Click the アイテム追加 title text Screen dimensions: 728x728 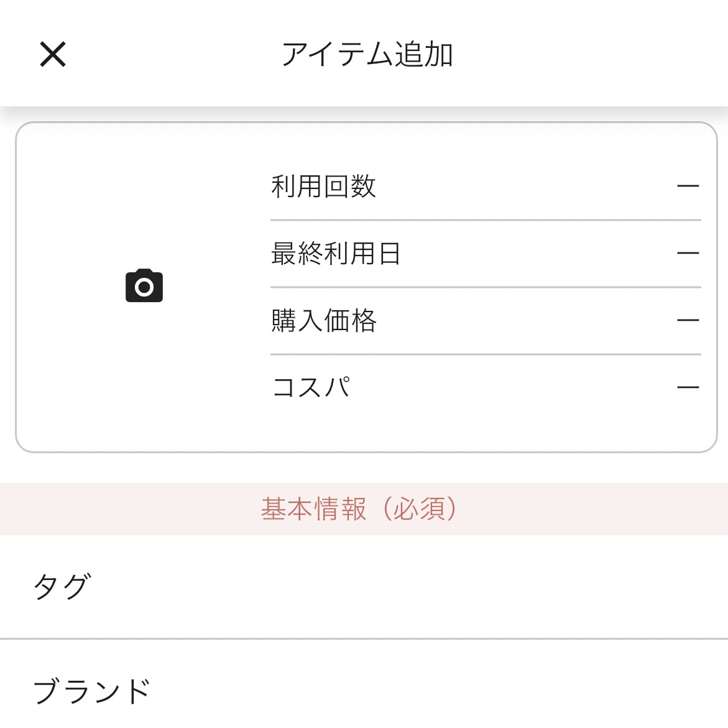[x=368, y=55]
